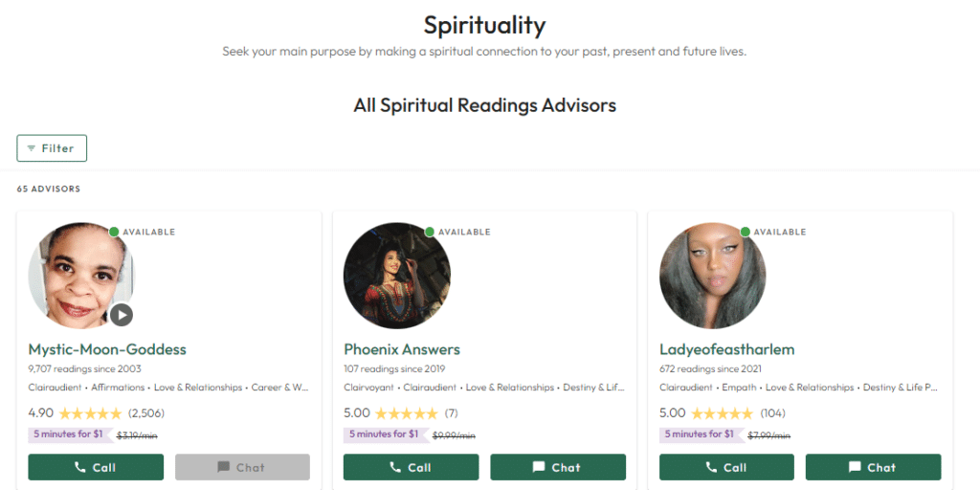
Task: Chat with Ladyeofeastharlem
Action: (873, 467)
